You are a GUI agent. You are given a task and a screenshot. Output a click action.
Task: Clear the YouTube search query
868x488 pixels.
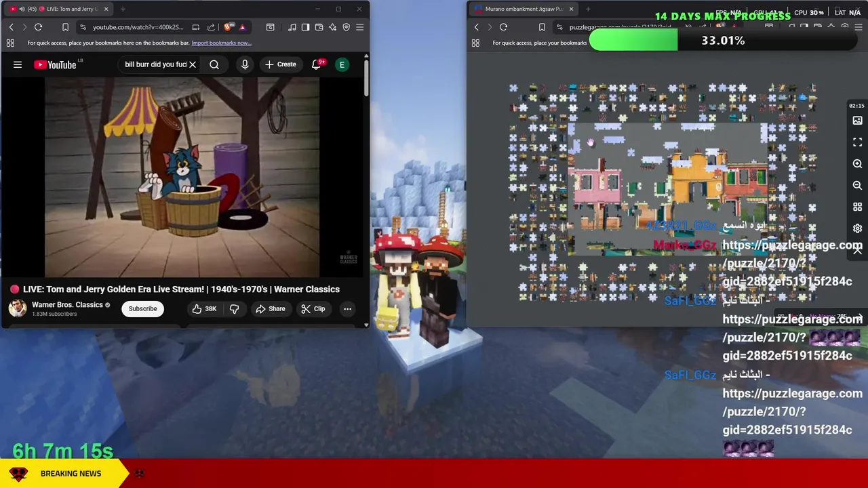(193, 64)
